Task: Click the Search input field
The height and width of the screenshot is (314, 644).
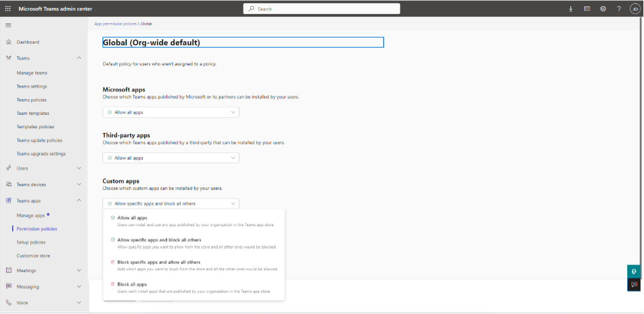Action: point(321,8)
